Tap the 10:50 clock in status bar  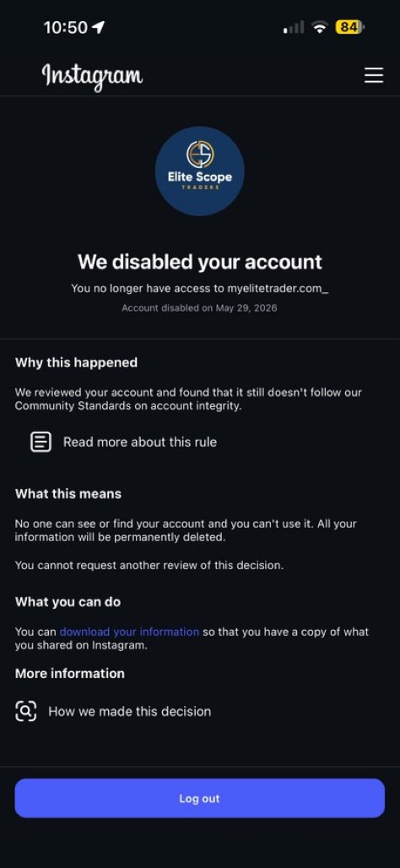tap(66, 27)
